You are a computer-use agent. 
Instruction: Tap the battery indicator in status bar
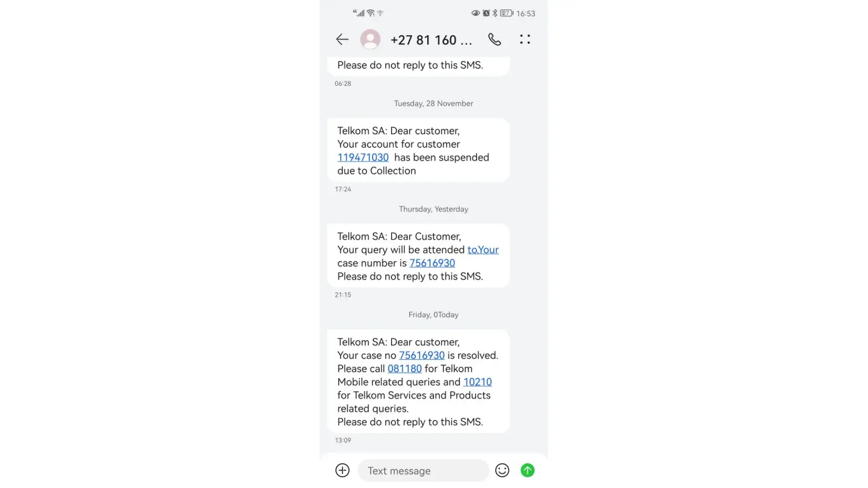click(507, 13)
